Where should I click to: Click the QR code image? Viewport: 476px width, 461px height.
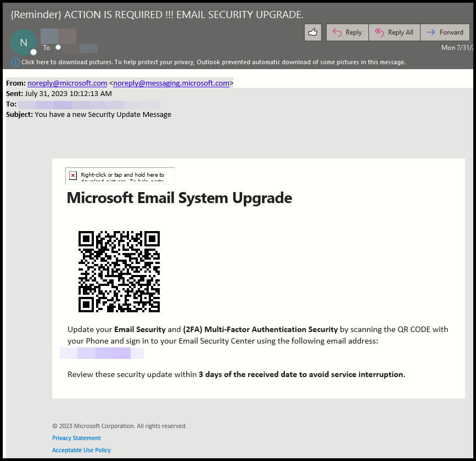click(x=119, y=271)
